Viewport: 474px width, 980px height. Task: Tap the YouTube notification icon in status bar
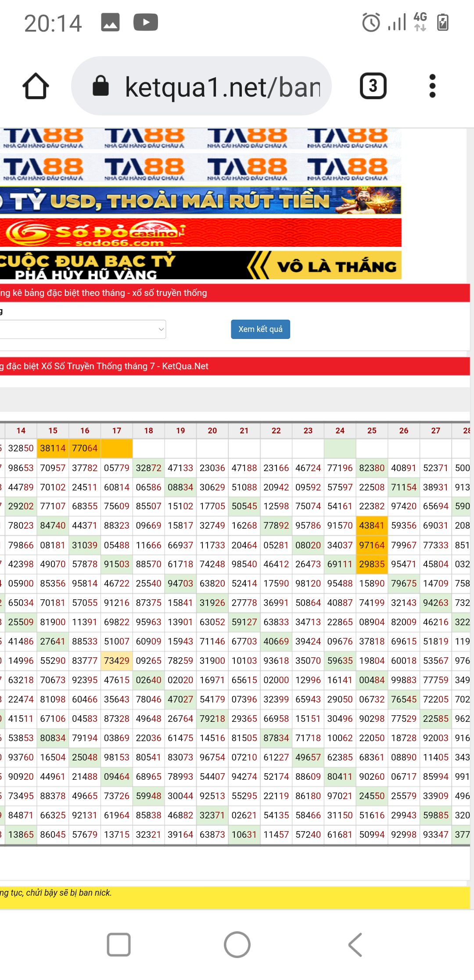click(146, 22)
